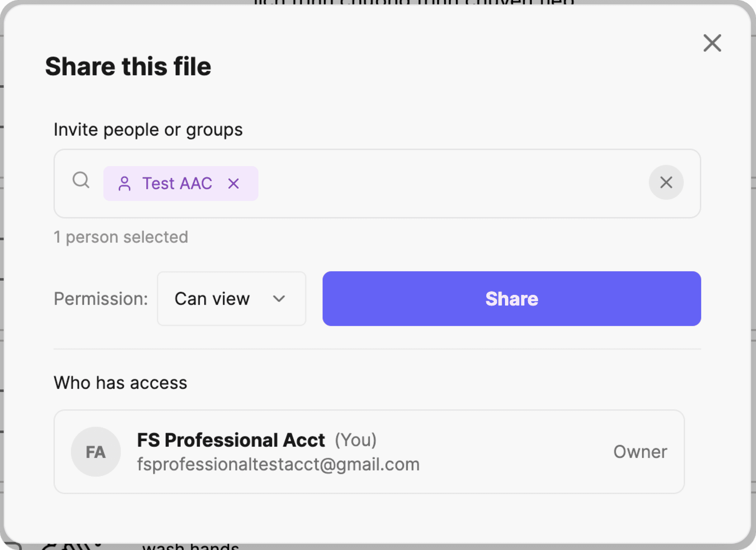Close the Share this file dialog
Image resolution: width=756 pixels, height=550 pixels.
[712, 43]
